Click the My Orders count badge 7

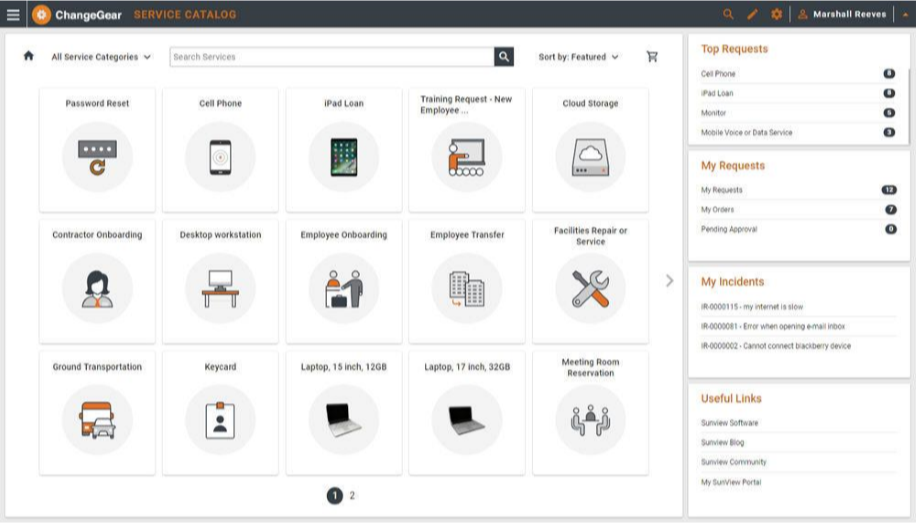pos(890,210)
